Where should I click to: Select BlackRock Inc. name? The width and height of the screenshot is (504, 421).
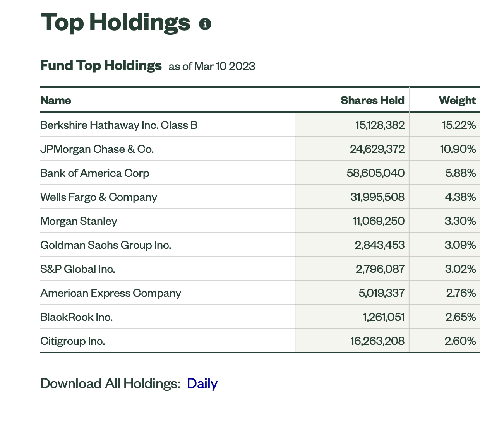point(77,317)
